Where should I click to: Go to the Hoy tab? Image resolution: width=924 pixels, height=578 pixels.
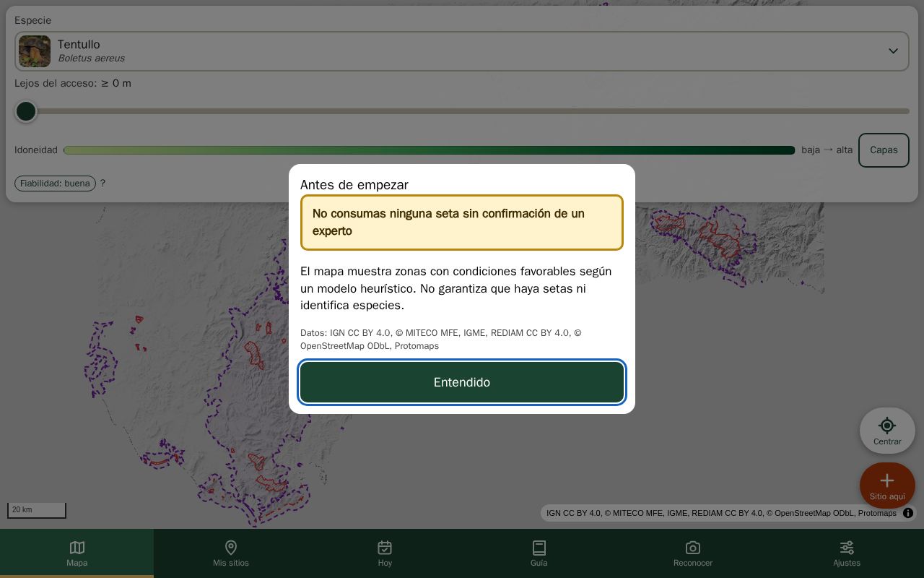tap(385, 553)
